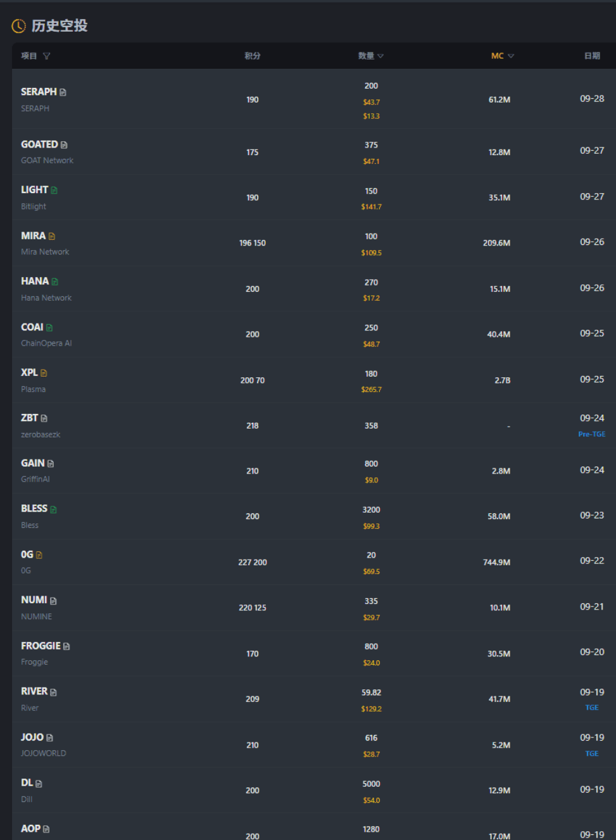Open the document icon next to SERAPH
The image size is (616, 840).
coord(63,92)
